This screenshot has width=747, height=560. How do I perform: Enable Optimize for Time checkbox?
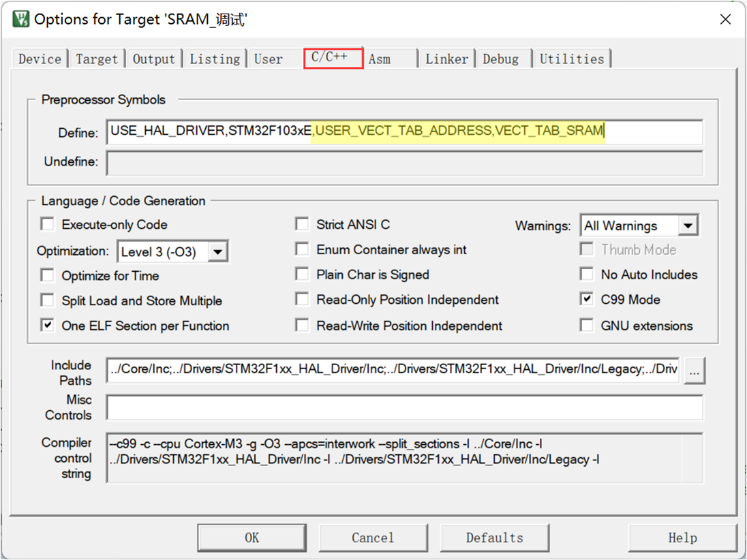click(48, 275)
